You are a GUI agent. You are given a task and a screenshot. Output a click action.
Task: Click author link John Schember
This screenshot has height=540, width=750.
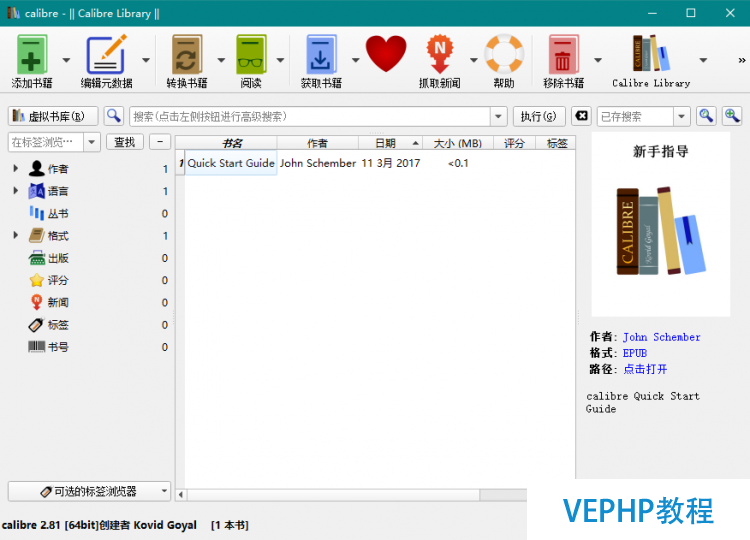coord(662,337)
